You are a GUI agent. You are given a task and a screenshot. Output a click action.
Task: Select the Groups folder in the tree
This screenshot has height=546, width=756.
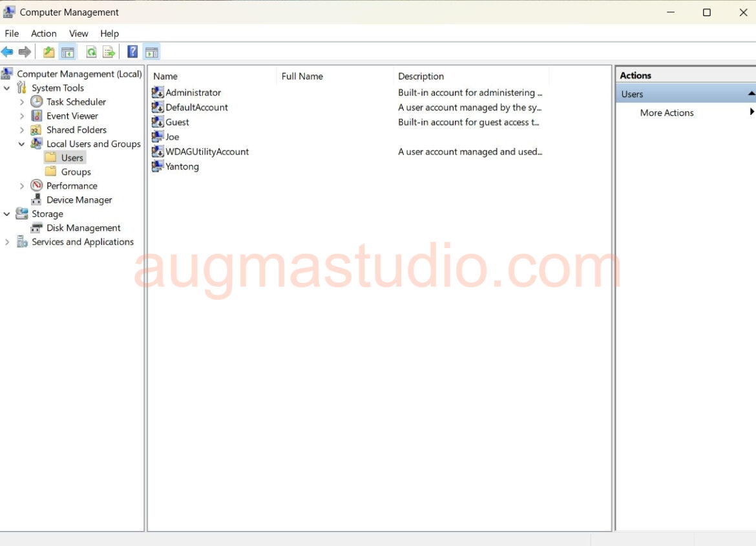(x=76, y=171)
